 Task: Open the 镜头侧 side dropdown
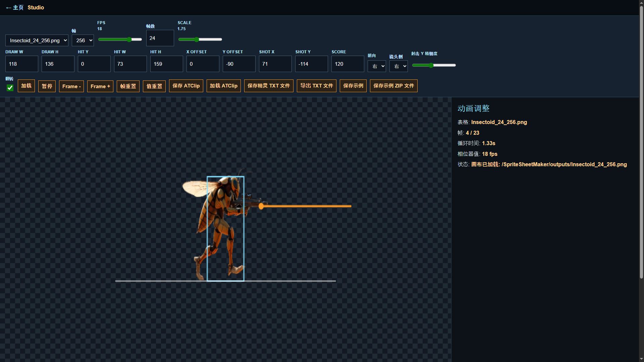(x=398, y=66)
